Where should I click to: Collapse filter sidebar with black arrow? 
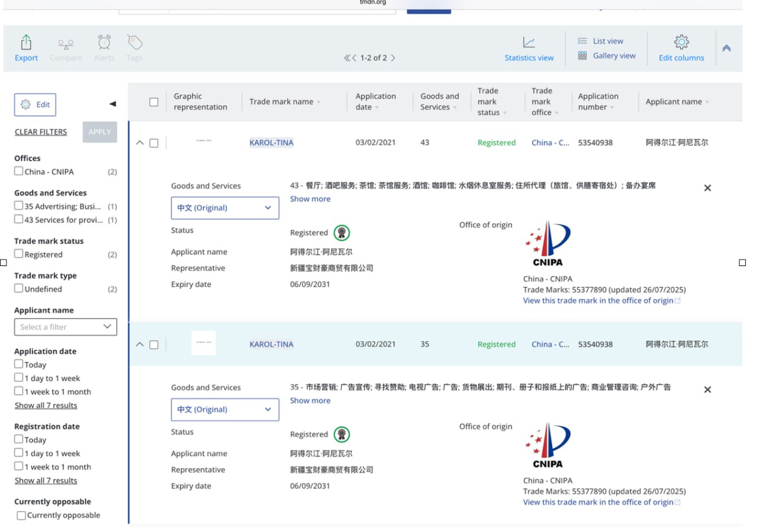[112, 104]
